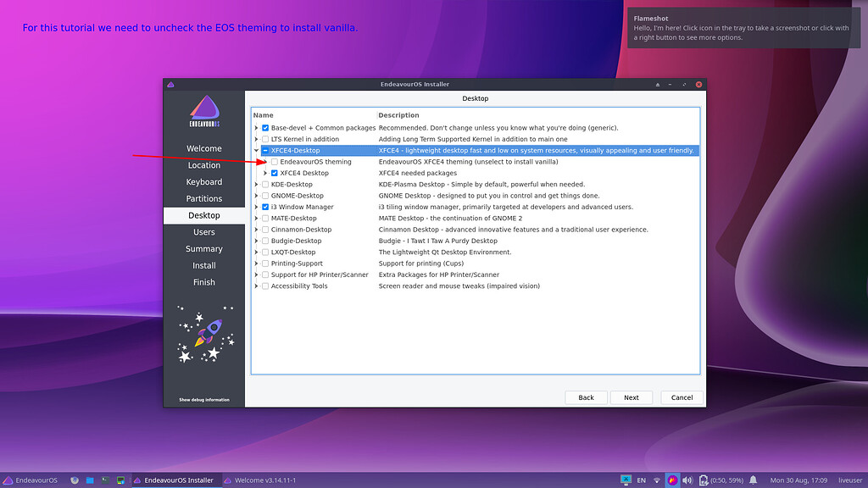This screenshot has height=488, width=868.
Task: Cancel the EndeavourOS installation
Action: click(682, 397)
